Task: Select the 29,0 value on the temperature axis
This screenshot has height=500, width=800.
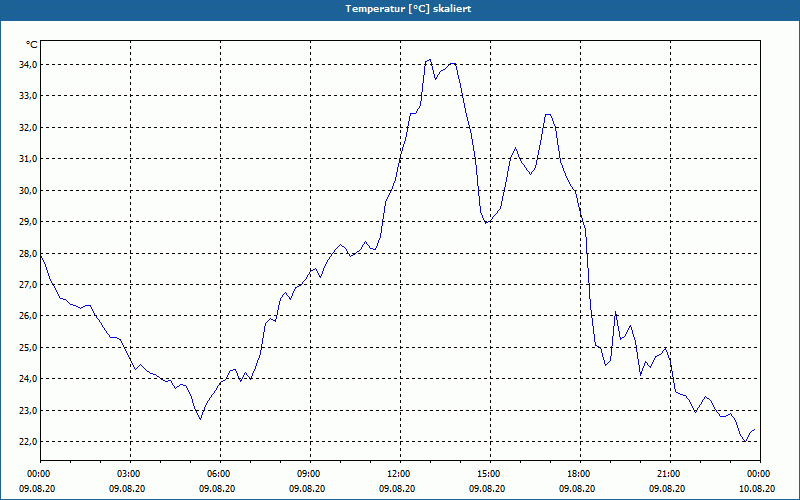Action: click(29, 222)
